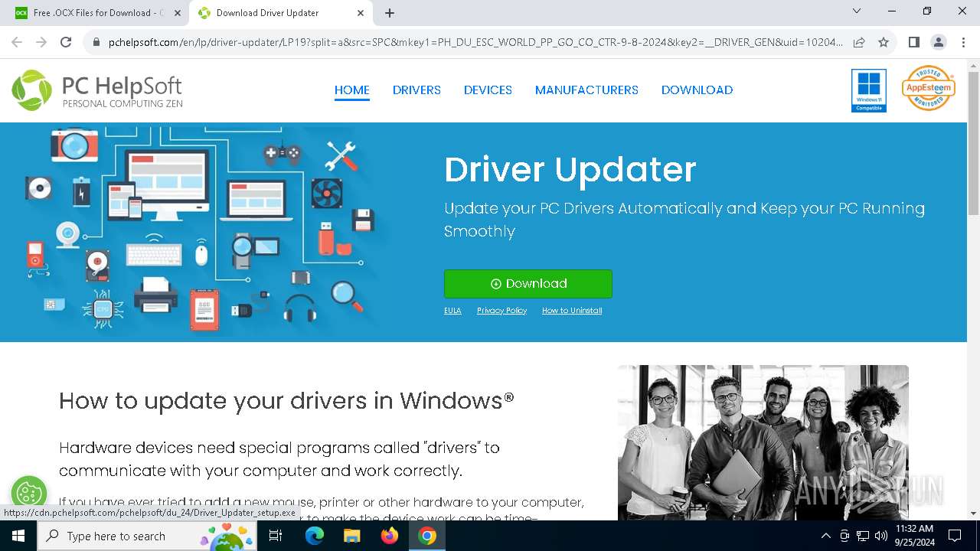Open the network tray icon
980x551 pixels.
point(863,536)
